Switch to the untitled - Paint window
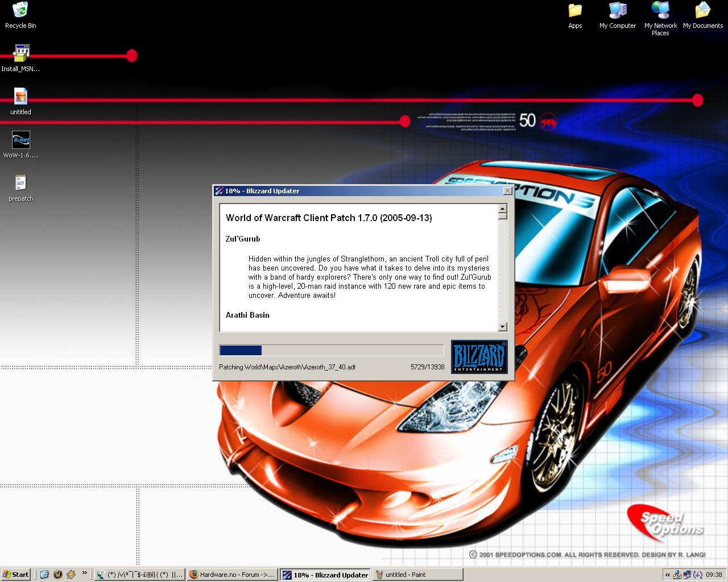This screenshot has height=582, width=728. 417,575
